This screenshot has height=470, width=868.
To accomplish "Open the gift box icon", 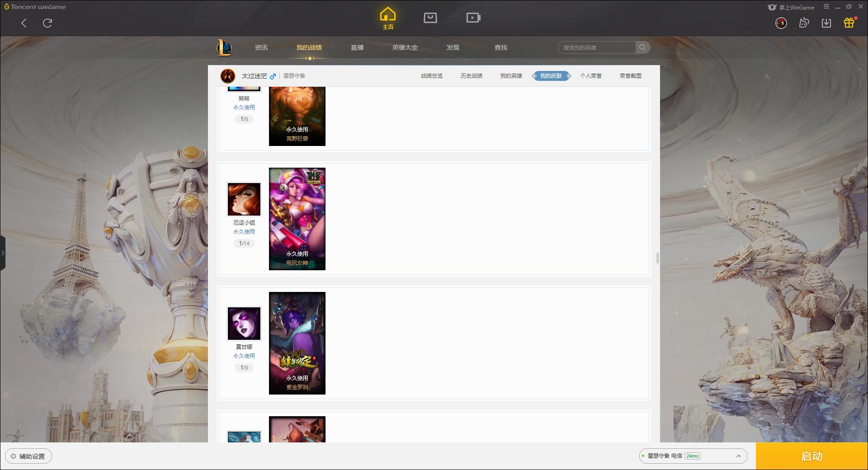I will [x=849, y=23].
